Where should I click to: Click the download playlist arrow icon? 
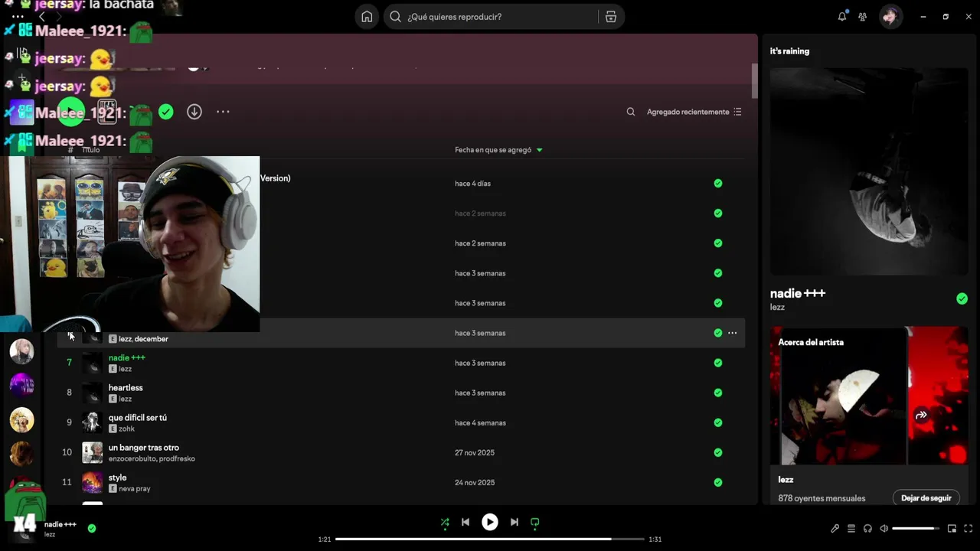tap(194, 112)
